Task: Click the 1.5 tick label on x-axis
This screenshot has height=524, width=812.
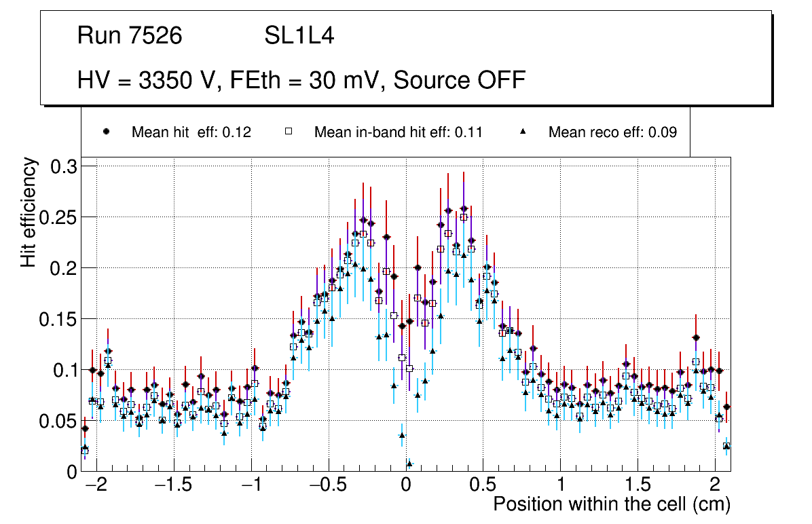Action: pos(638,486)
